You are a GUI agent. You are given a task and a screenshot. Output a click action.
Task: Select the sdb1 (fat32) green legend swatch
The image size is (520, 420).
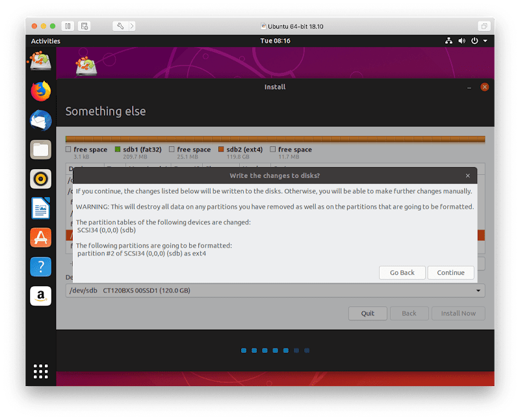118,150
